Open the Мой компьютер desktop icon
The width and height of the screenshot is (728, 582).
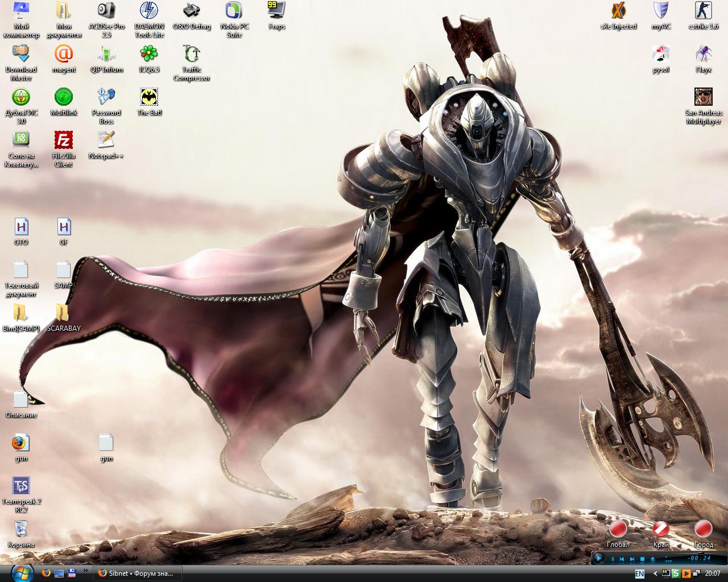coord(21,19)
